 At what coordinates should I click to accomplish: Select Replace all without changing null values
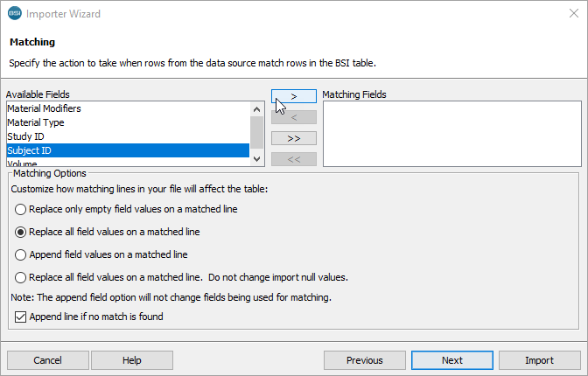21,278
